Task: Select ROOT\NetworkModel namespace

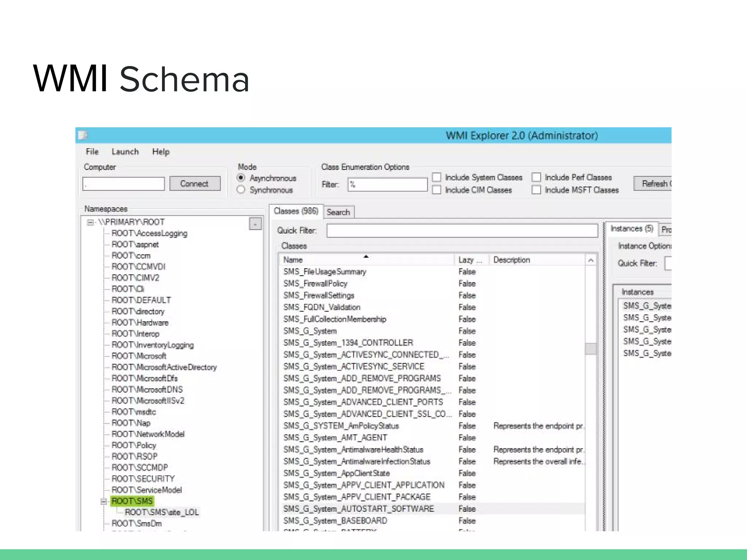Action: 148,434
